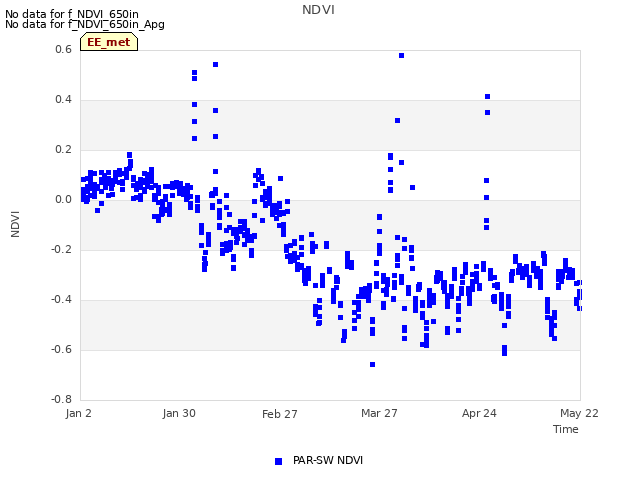Click the blue PAR-SW NDVI legend marker

click(x=278, y=461)
